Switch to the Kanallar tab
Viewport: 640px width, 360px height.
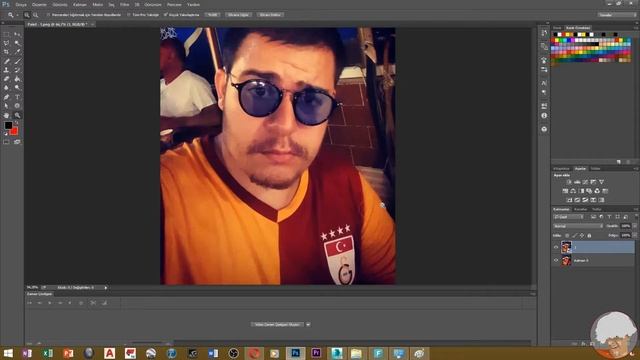[x=580, y=209]
